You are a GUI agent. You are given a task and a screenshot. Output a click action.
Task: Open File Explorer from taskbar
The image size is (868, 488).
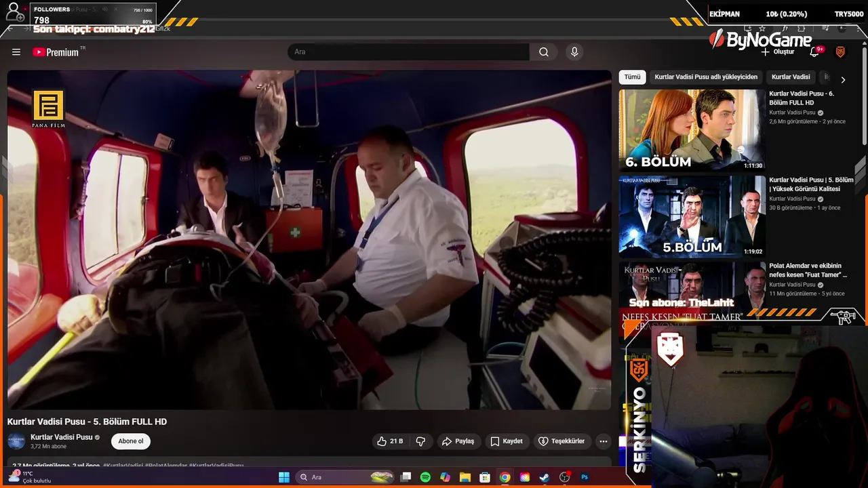pyautogui.click(x=465, y=477)
